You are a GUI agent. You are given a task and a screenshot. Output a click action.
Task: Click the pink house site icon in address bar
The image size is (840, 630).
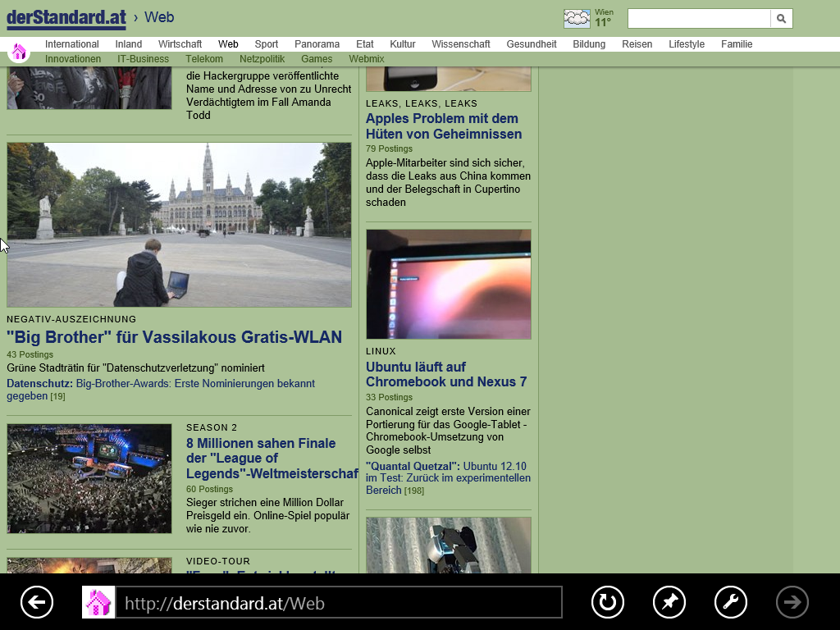[x=98, y=602]
